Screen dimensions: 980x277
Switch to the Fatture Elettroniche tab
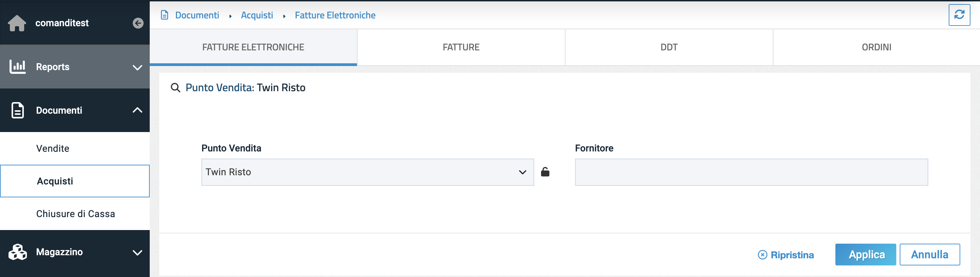tap(254, 47)
